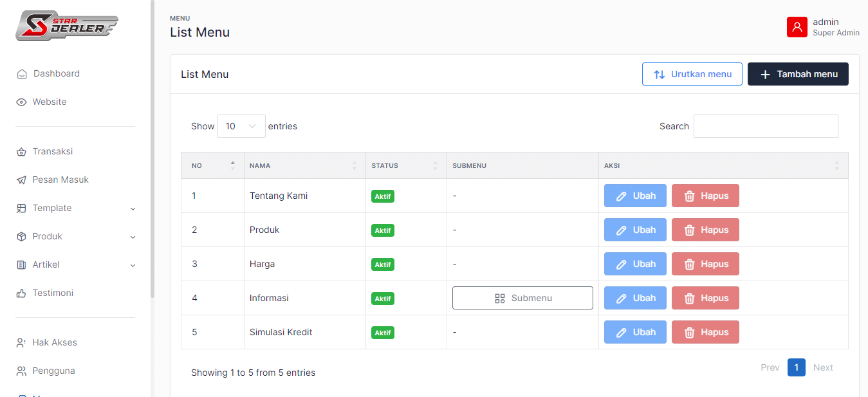868x397 pixels.
Task: Click the Search input field
Action: [x=765, y=126]
